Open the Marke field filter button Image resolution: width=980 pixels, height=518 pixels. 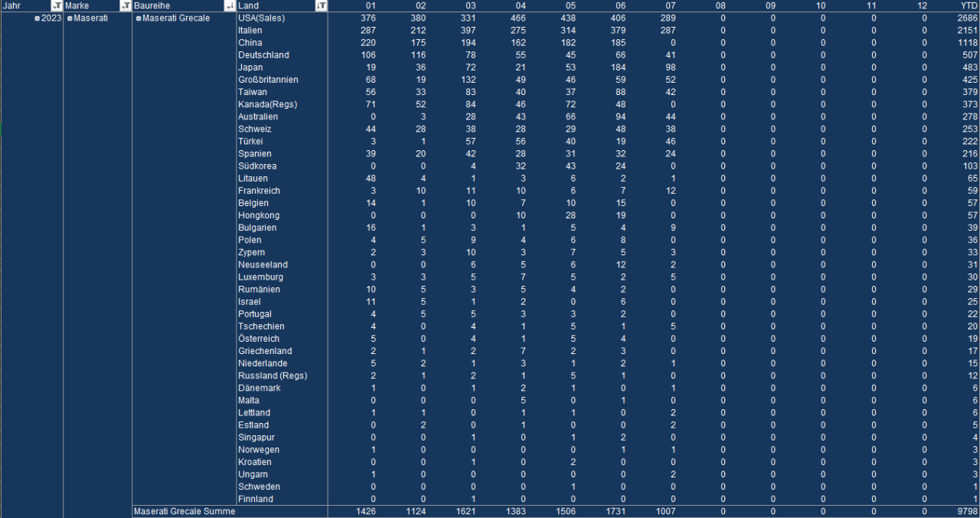pos(125,6)
